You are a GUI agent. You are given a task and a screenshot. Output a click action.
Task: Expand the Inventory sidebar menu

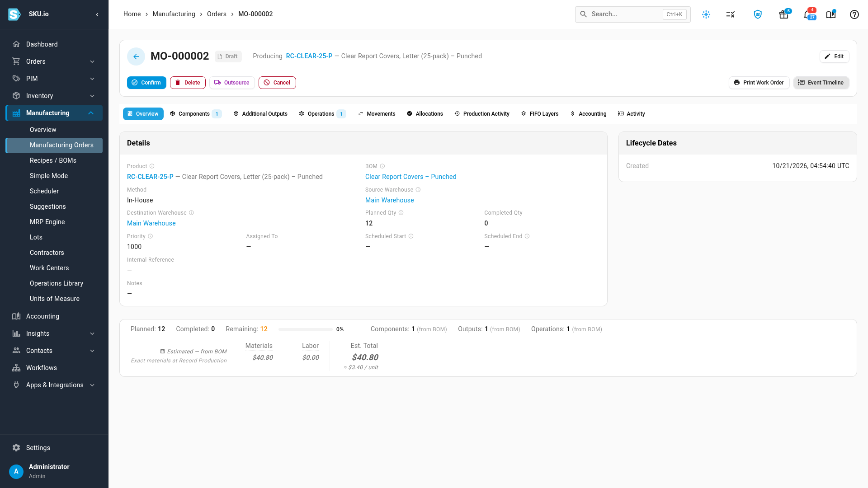point(54,96)
